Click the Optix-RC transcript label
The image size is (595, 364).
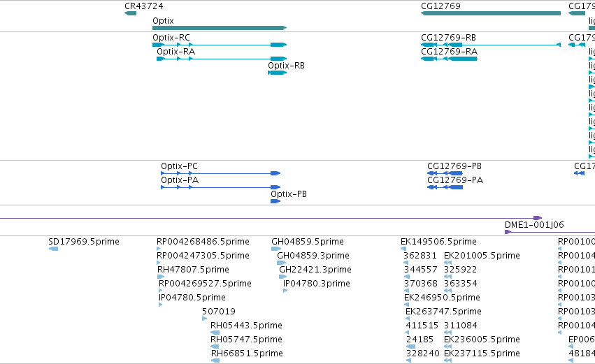(171, 38)
